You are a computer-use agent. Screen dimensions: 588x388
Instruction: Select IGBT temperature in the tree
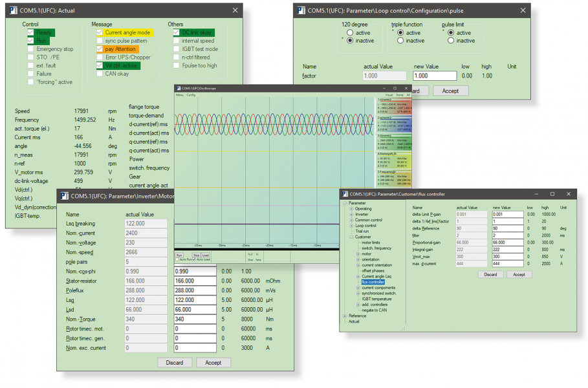coord(376,299)
